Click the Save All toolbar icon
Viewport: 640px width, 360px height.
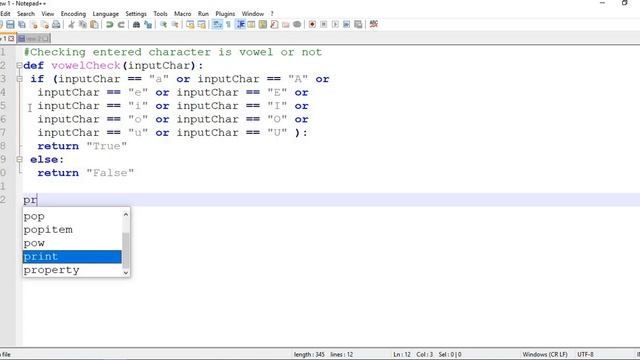click(22, 24)
